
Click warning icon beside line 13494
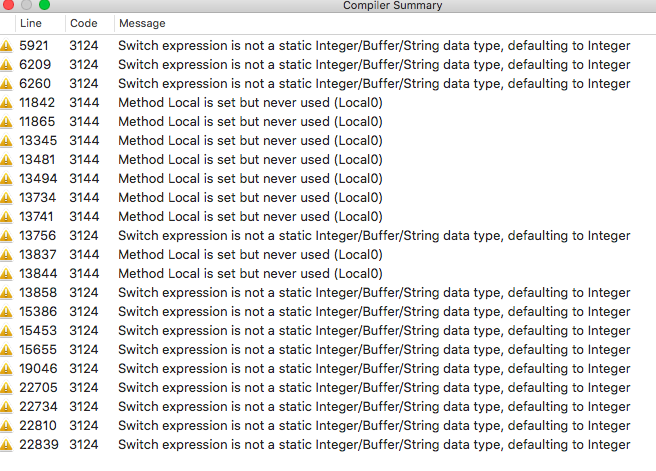click(6, 179)
